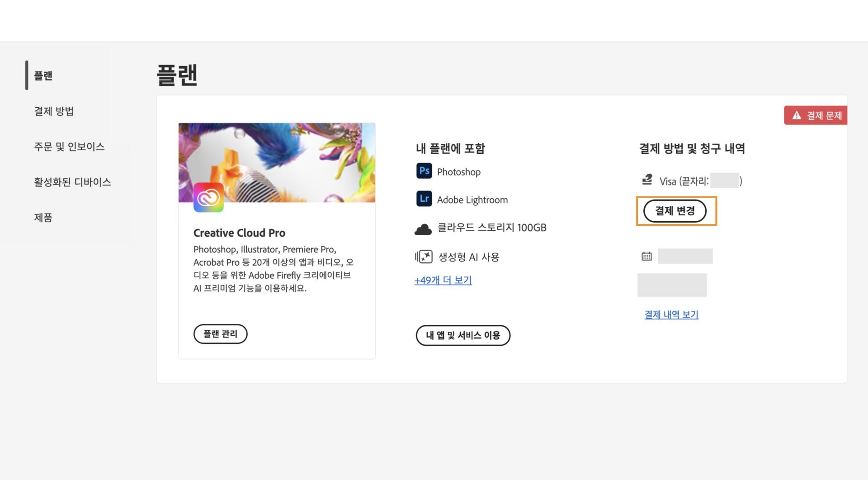This screenshot has height=480, width=868.
Task: Open the 결제 내역 보기 link
Action: pos(670,314)
